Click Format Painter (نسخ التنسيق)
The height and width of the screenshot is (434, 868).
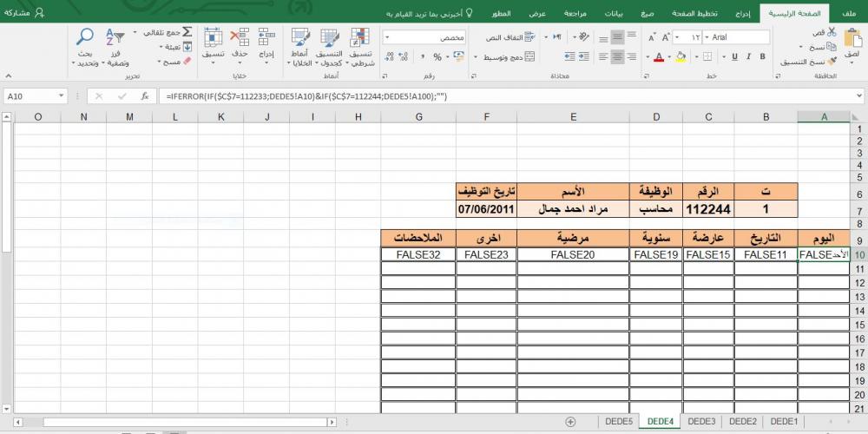[831, 62]
